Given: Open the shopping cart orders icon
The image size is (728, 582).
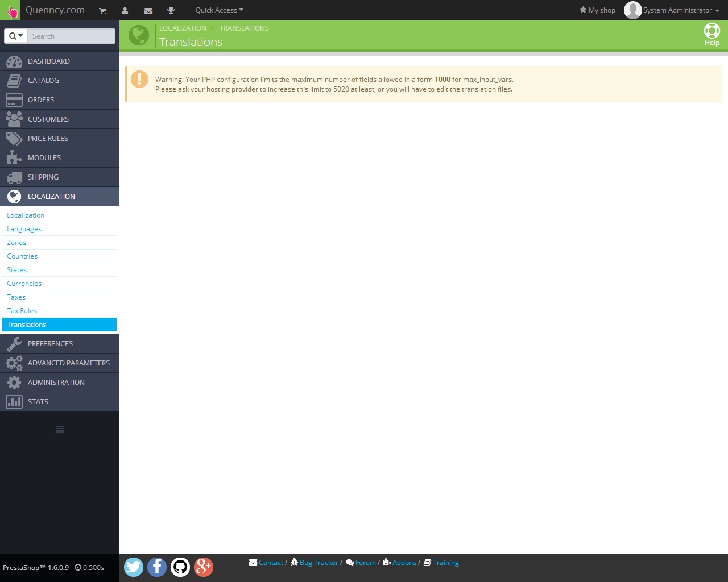Looking at the screenshot, I should 103,11.
